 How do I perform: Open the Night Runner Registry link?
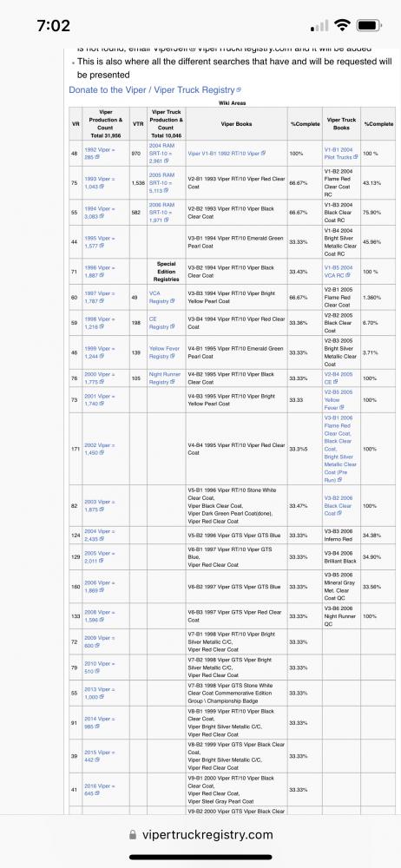tap(165, 378)
